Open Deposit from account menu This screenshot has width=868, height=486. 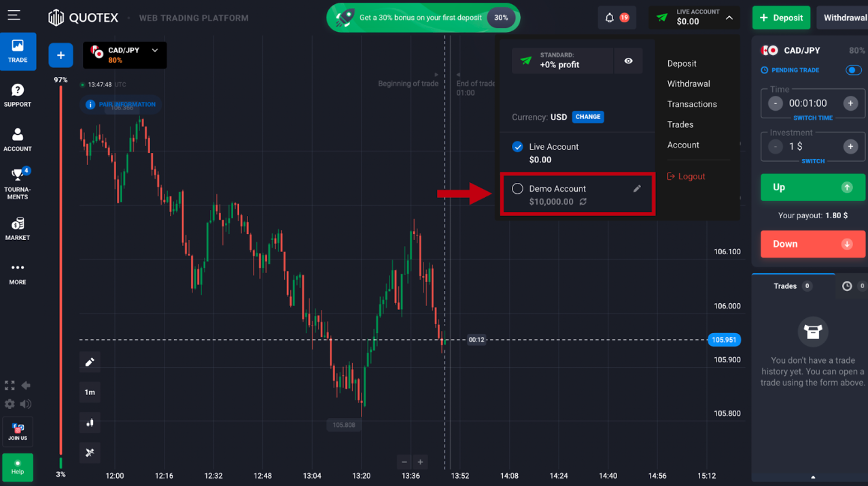point(682,63)
